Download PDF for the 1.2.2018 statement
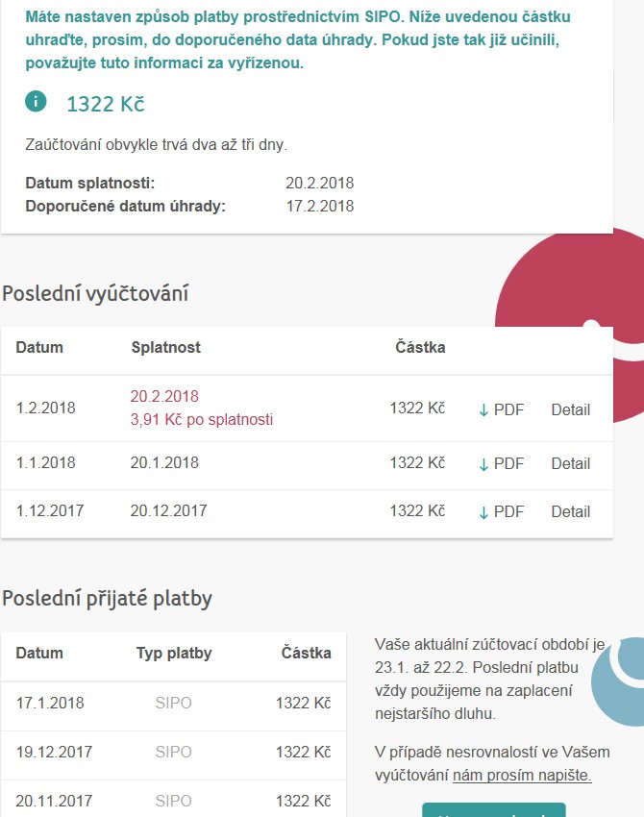Image resolution: width=644 pixels, height=817 pixels. click(501, 410)
